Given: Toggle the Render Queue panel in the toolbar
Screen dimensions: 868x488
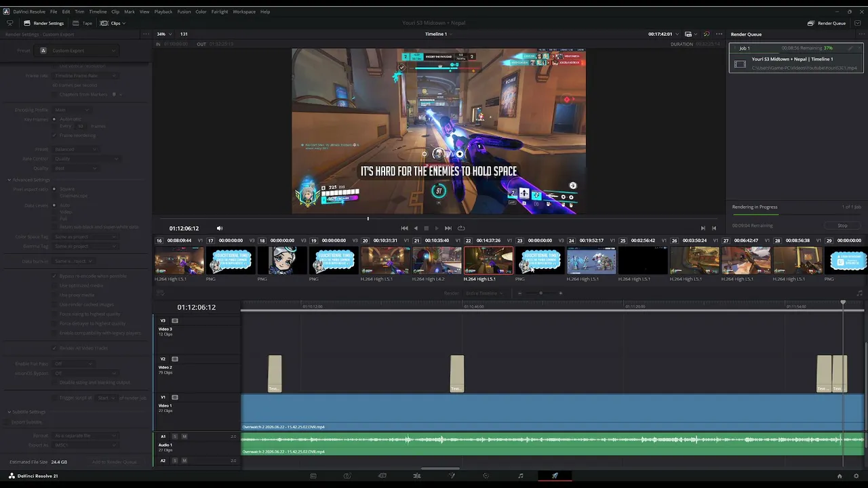Looking at the screenshot, I should coord(826,23).
